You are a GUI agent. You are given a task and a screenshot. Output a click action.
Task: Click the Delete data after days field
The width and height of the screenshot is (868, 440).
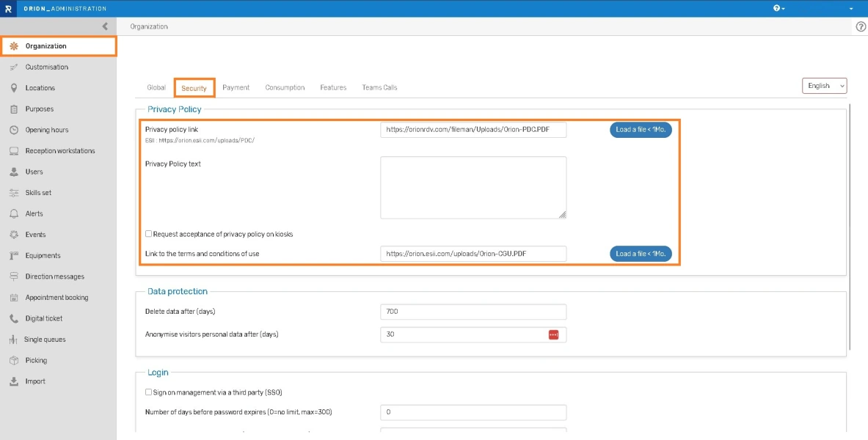pyautogui.click(x=473, y=312)
